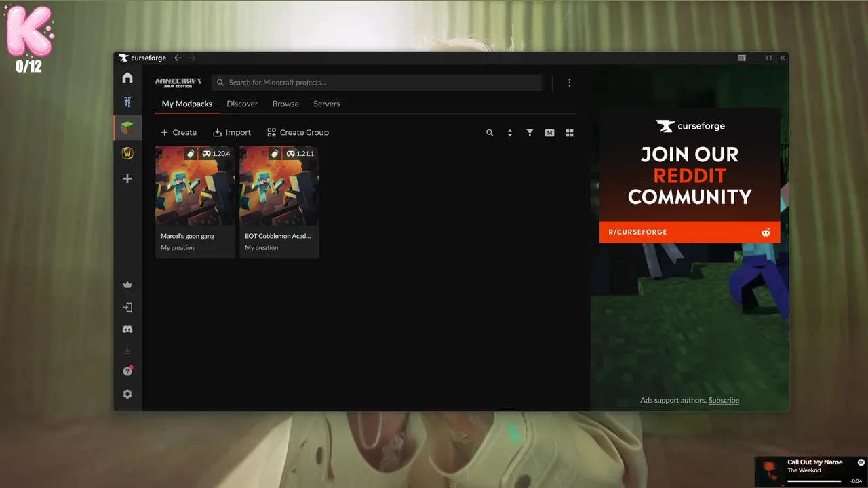This screenshot has height=488, width=868.
Task: Switch to the My Modpacks tab
Action: click(x=187, y=104)
